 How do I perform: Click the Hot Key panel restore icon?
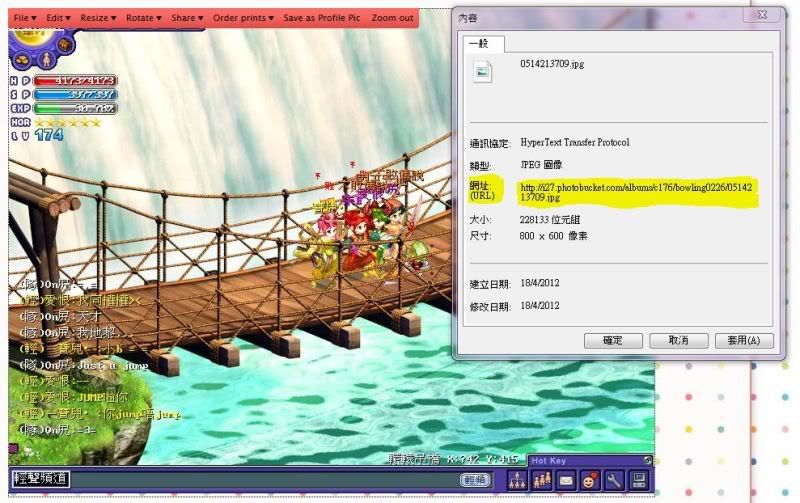pyautogui.click(x=647, y=460)
